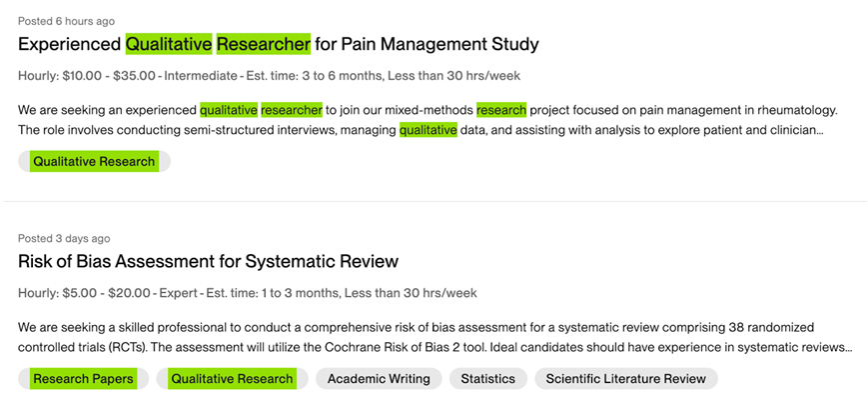This screenshot has height=417, width=868.
Task: Open the Risk of Bias Assessment job title
Action: (x=208, y=261)
